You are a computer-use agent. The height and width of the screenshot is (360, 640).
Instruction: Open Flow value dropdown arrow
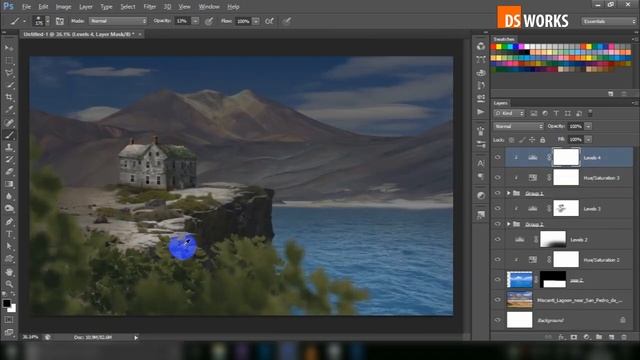click(x=256, y=21)
